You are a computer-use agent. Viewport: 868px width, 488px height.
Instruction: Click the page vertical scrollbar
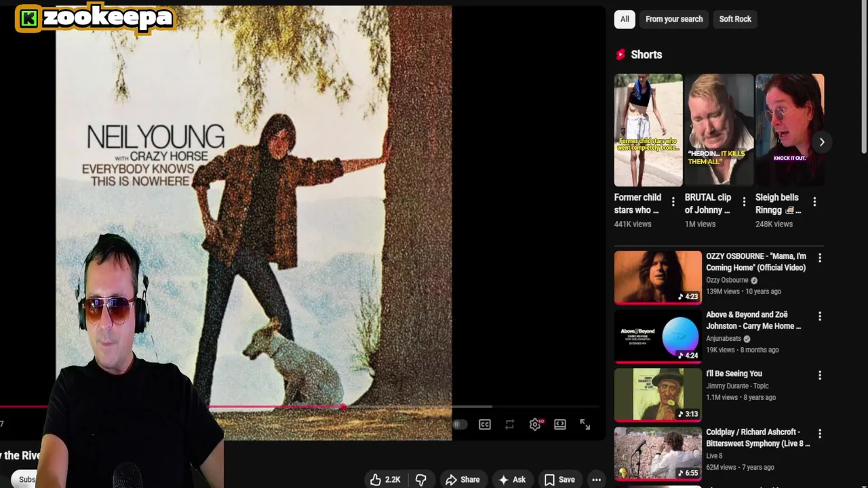tap(863, 78)
